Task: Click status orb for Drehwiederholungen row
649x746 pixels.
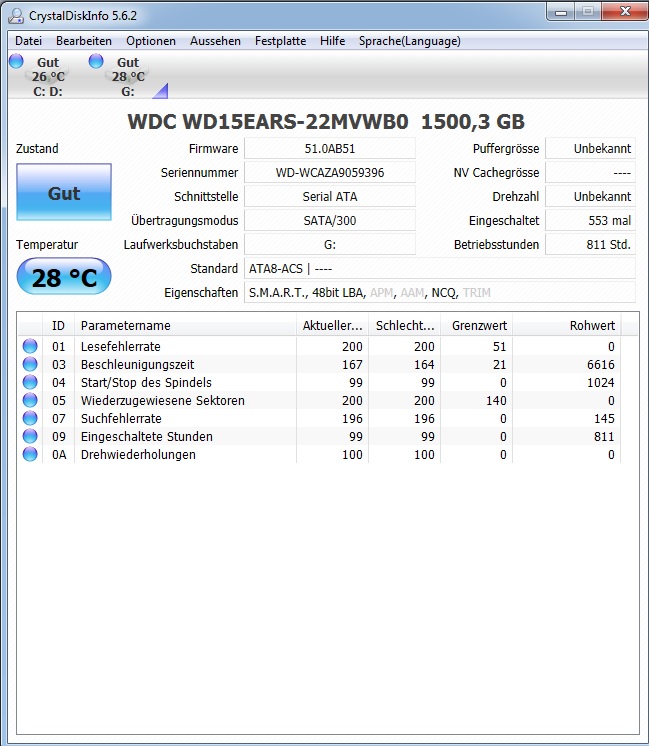Action: [x=30, y=454]
